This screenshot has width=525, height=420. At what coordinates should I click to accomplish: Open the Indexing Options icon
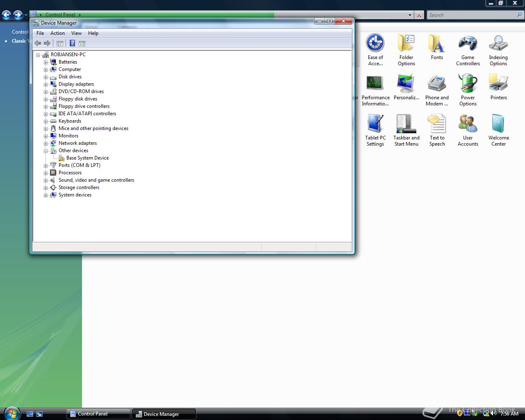(498, 50)
